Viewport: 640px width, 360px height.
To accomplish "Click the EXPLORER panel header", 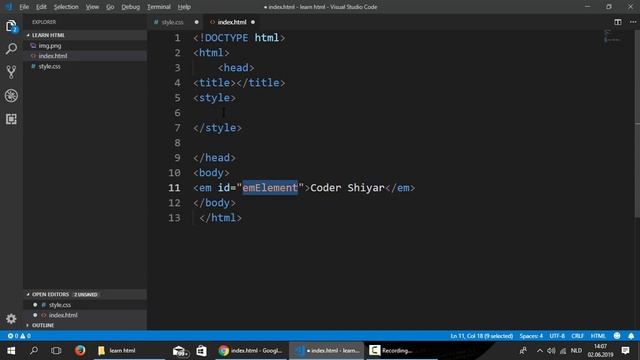I will coord(44,22).
